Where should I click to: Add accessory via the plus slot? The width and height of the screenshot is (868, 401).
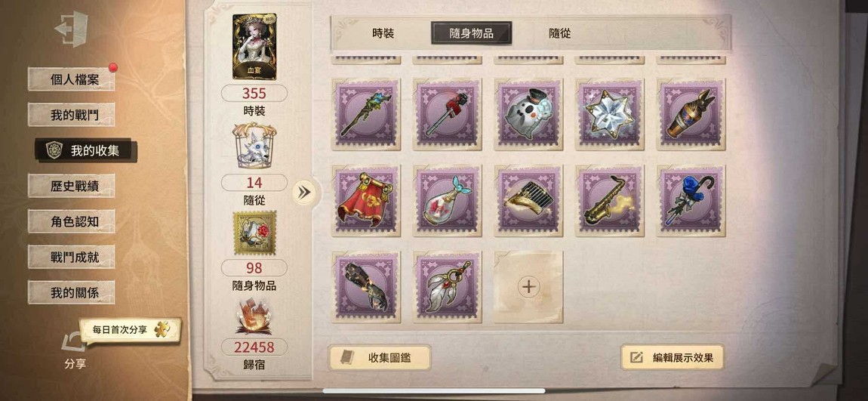coord(528,287)
